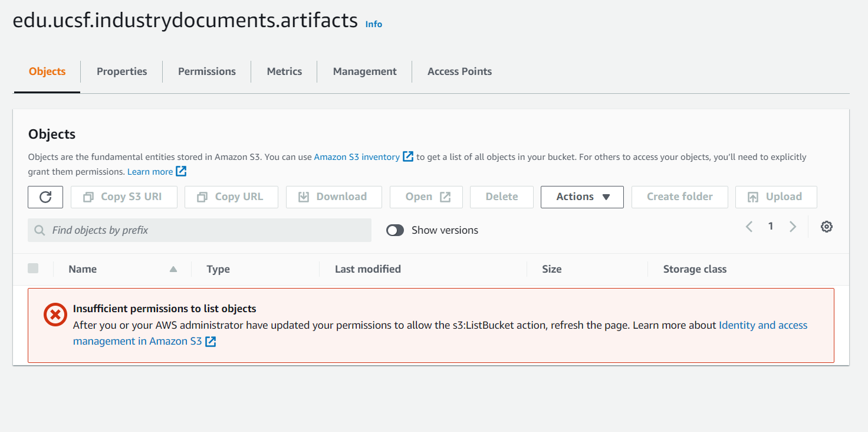
Task: Open the Access Points tab
Action: tap(459, 71)
